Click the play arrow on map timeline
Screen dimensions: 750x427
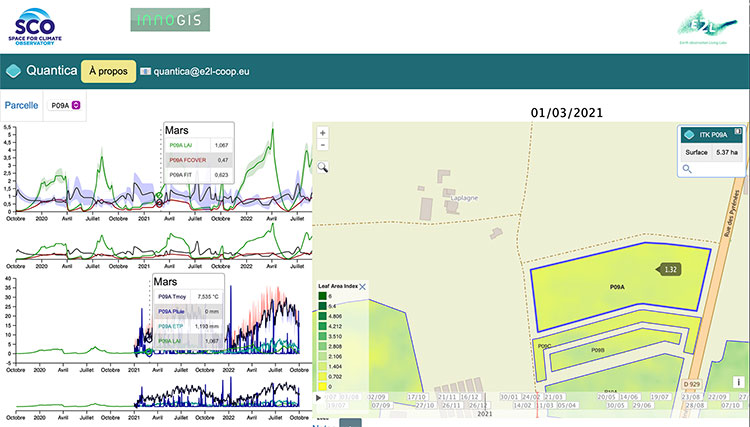(x=319, y=398)
